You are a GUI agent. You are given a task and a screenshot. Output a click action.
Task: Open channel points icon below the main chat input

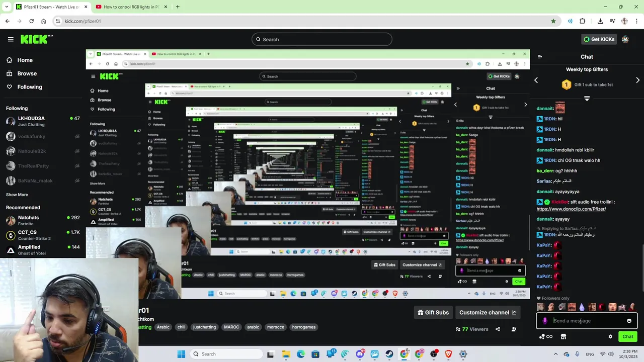[545, 337]
